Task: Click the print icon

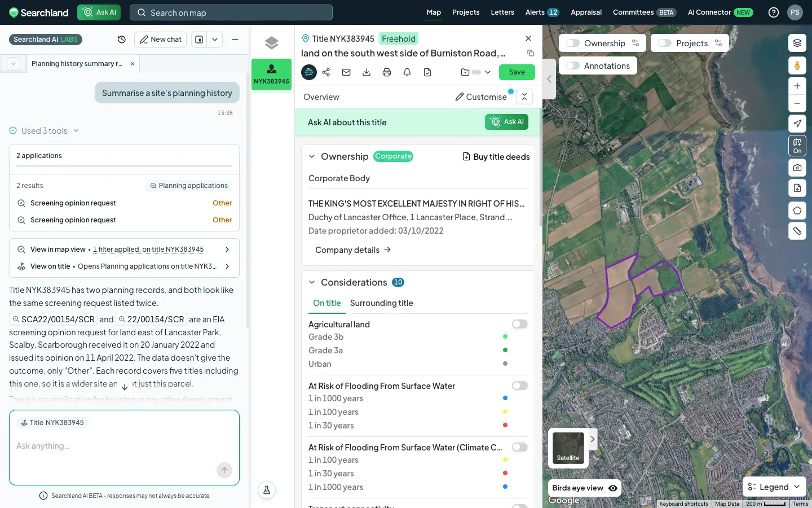Action: [387, 72]
